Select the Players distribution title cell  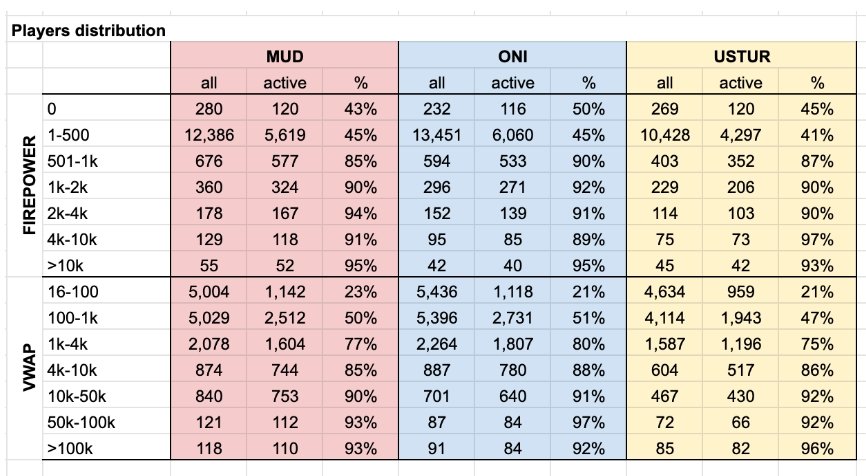click(88, 30)
